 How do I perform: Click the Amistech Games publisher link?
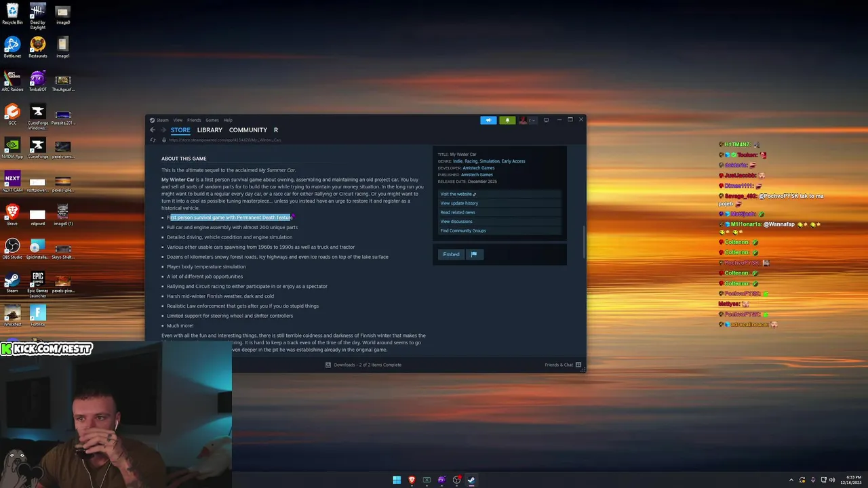(477, 175)
